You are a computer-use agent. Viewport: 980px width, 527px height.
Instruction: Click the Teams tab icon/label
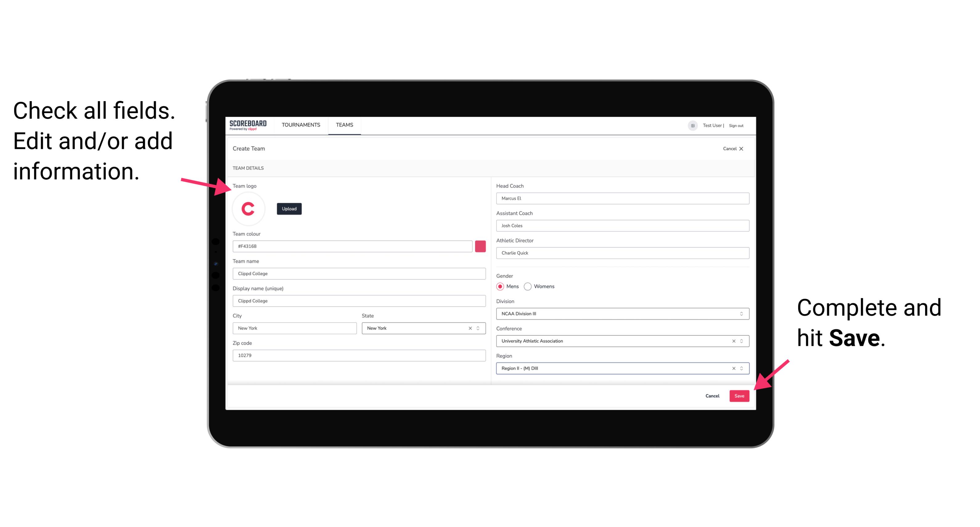pos(344,125)
